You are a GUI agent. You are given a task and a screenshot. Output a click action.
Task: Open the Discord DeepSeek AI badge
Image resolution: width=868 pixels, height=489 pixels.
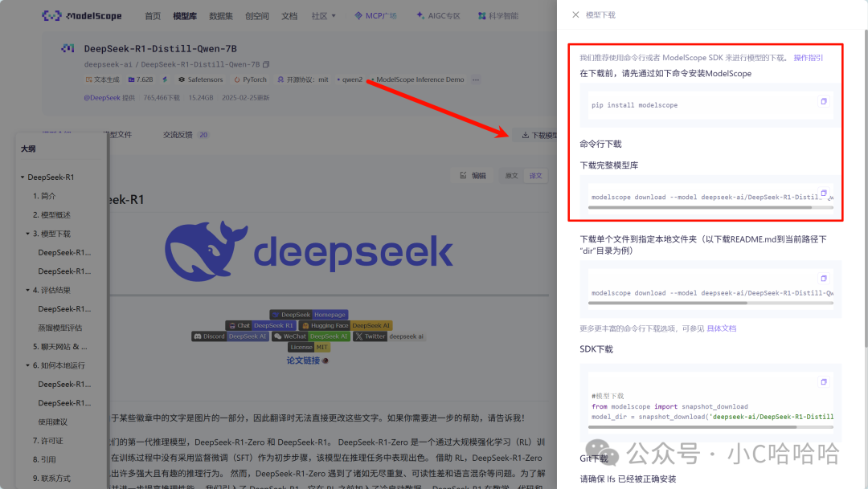pyautogui.click(x=231, y=336)
